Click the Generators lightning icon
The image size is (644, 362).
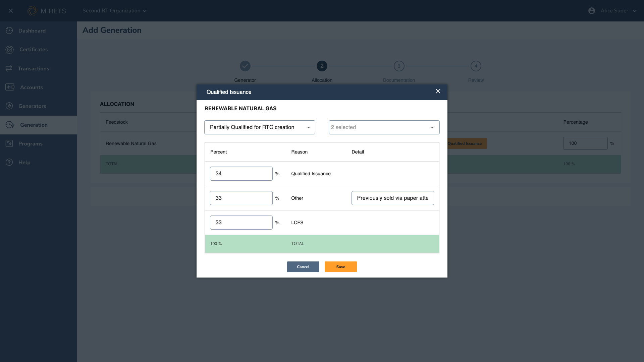9,106
